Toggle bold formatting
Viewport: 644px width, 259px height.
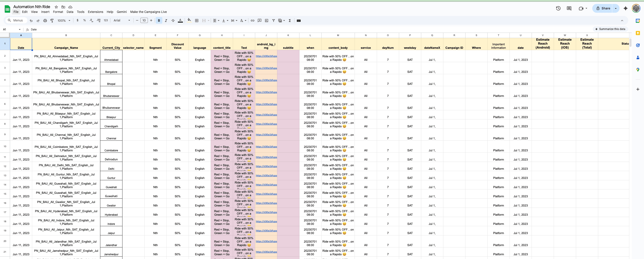point(159,21)
